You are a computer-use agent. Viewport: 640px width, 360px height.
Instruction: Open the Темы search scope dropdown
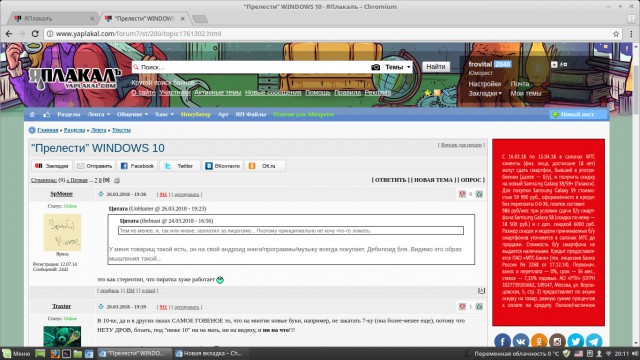398,67
